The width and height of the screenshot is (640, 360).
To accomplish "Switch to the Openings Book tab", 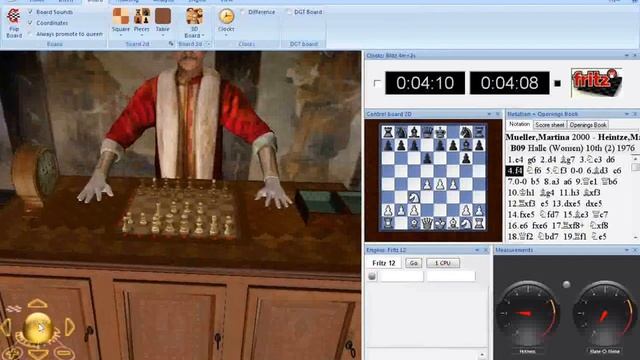I will point(588,125).
